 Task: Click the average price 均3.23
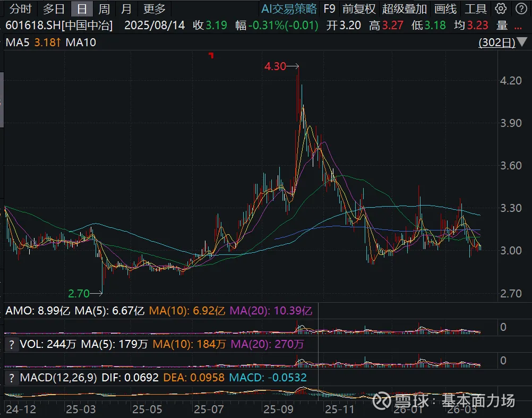coord(471,25)
